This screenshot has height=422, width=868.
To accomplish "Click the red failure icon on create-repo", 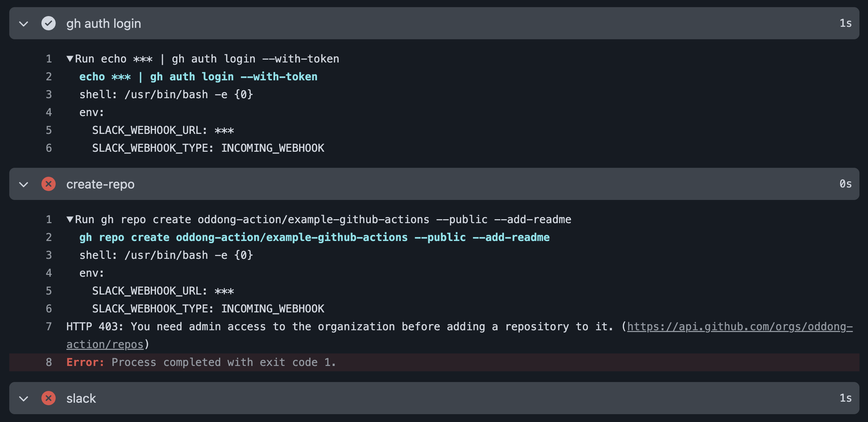I will (x=49, y=184).
